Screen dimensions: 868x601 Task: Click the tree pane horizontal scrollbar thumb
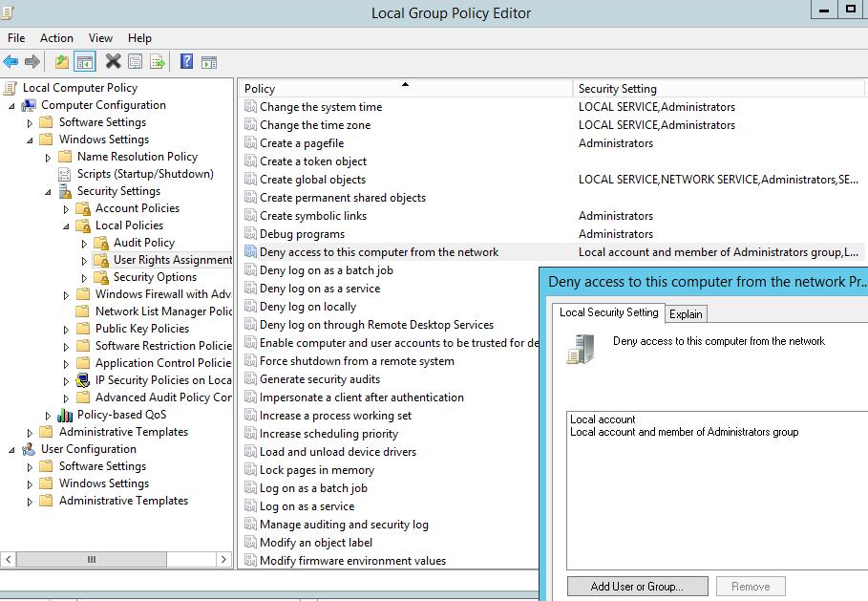point(92,560)
